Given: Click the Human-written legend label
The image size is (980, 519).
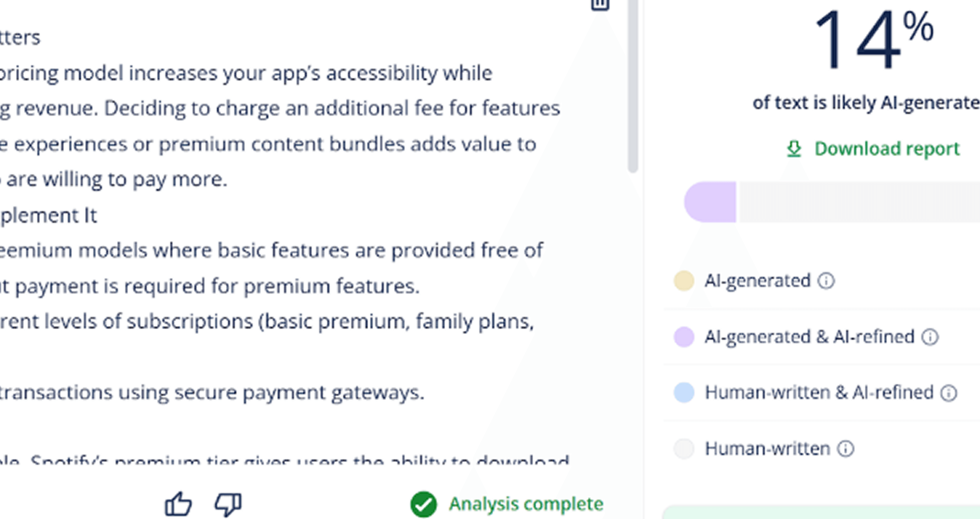Looking at the screenshot, I should pos(767,449).
